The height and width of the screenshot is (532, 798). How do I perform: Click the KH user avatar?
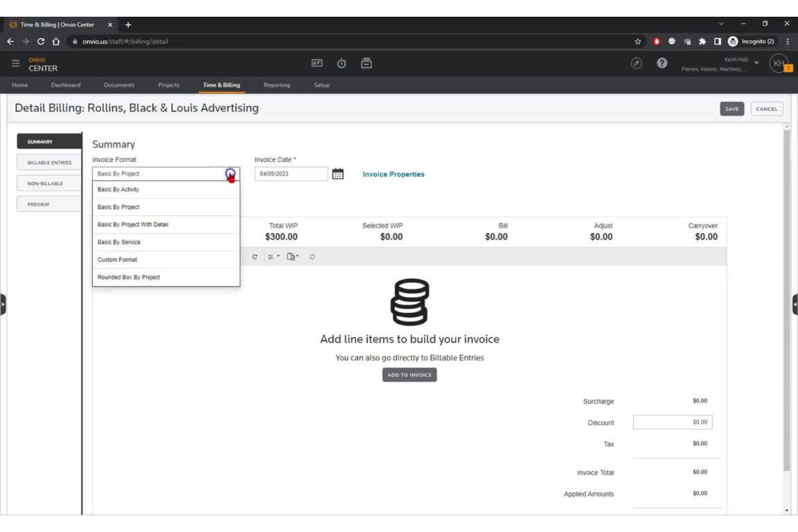[x=778, y=62]
